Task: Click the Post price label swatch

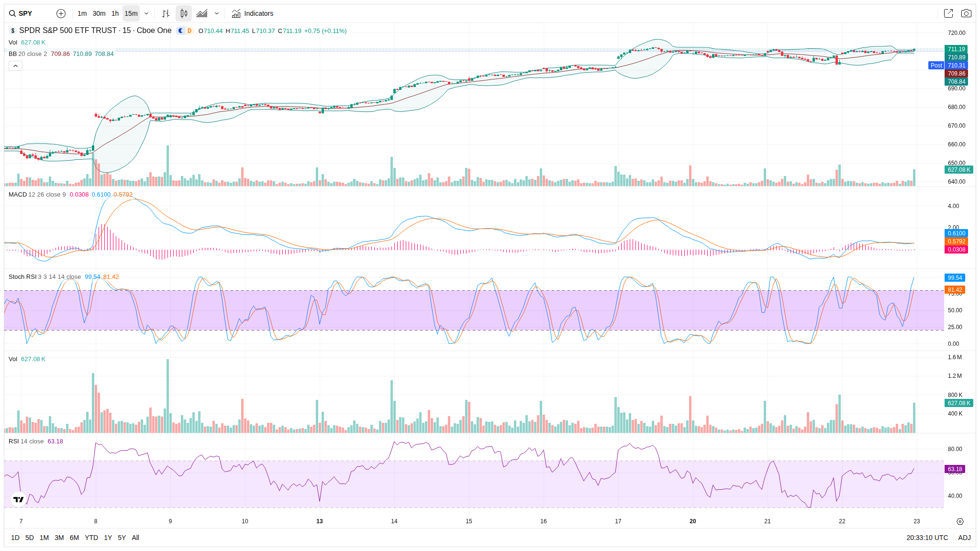Action: [936, 66]
